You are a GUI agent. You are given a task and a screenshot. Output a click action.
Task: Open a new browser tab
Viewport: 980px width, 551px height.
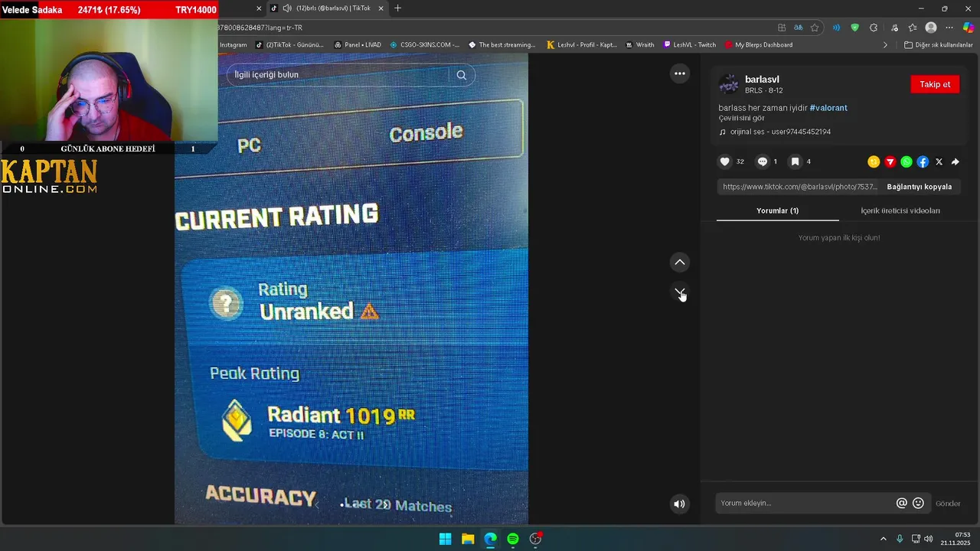397,8
